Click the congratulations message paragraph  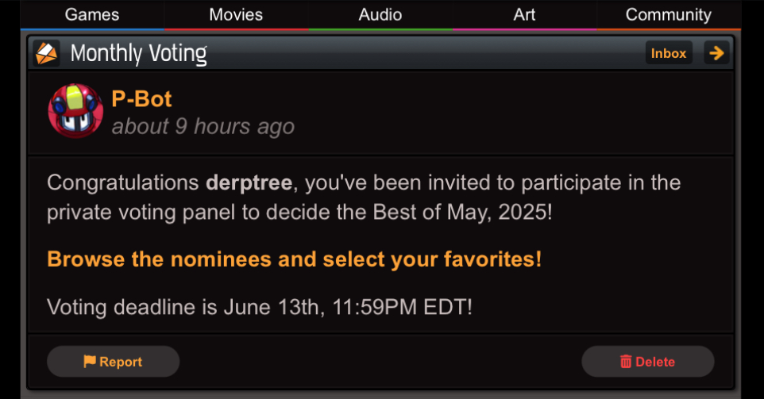(363, 197)
